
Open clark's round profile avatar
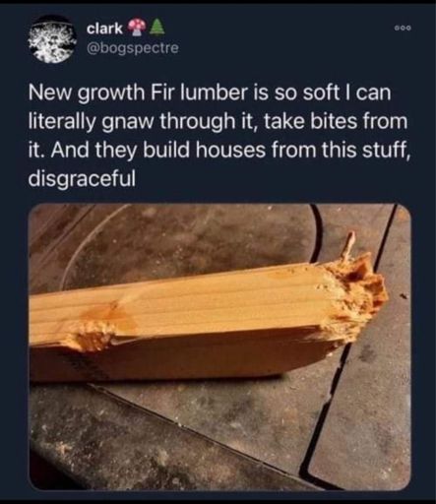pyautogui.click(x=51, y=39)
